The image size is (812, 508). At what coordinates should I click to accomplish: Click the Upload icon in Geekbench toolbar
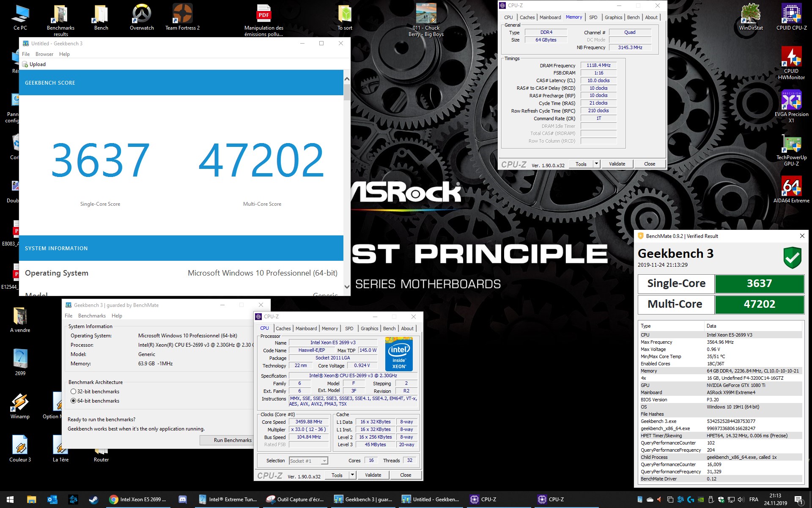[25, 64]
